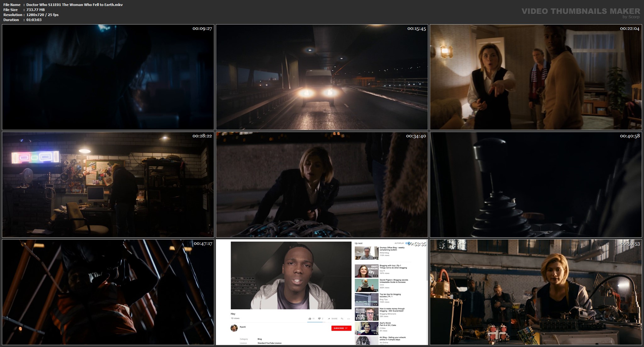Select the Five Steps video thumbnail
Screen dimensions: 644x347
(x=367, y=314)
